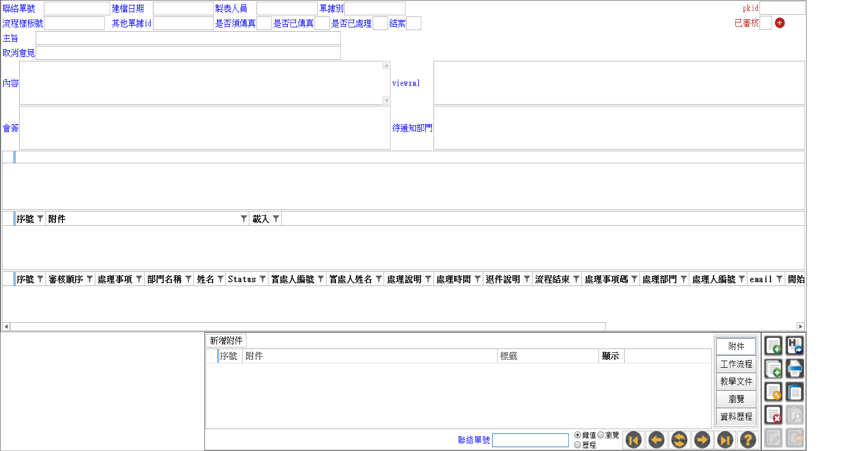Click the delete document icon with red X

coord(773,415)
